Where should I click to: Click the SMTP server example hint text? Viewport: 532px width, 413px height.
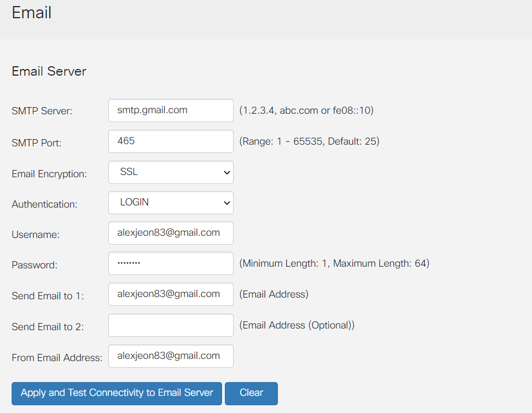[307, 110]
